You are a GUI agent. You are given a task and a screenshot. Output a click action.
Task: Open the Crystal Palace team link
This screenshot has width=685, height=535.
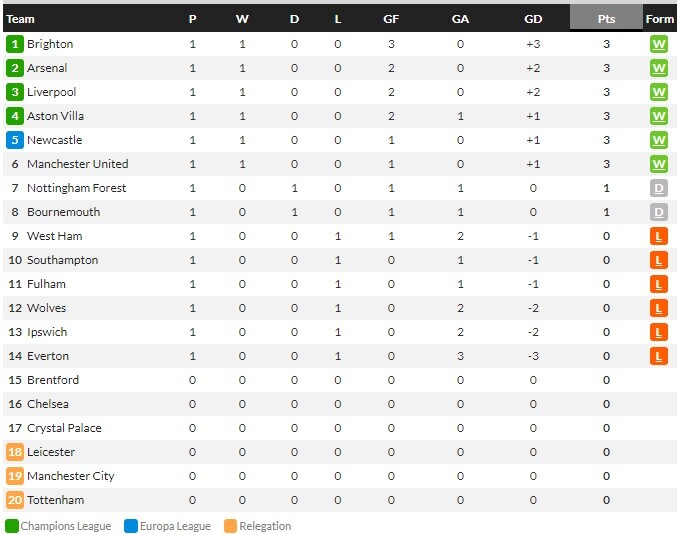64,428
